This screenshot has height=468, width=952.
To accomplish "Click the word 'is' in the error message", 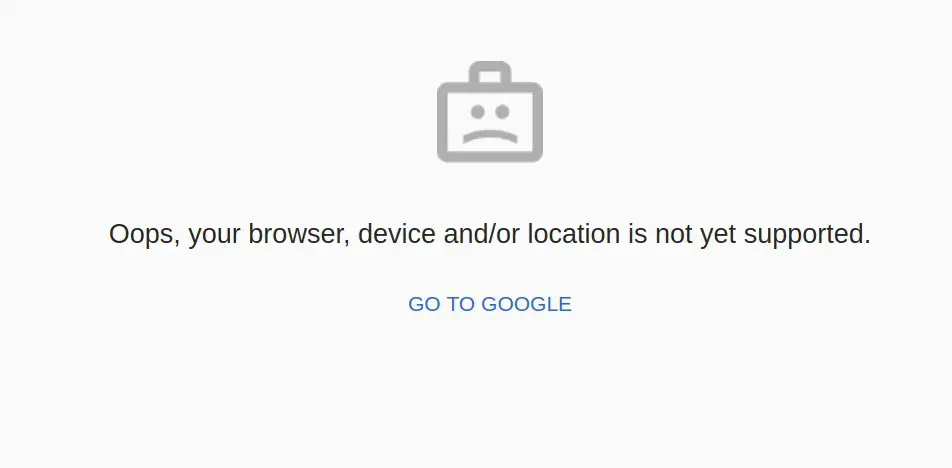I will click(638, 234).
